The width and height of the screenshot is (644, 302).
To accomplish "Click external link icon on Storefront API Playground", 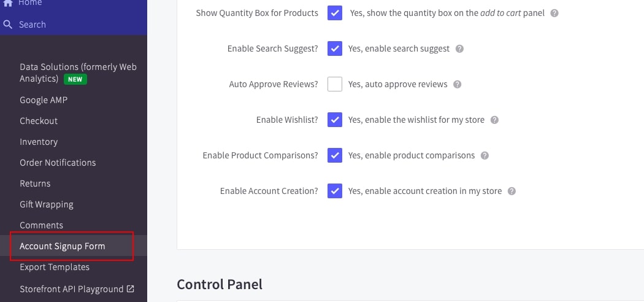I will (x=130, y=288).
